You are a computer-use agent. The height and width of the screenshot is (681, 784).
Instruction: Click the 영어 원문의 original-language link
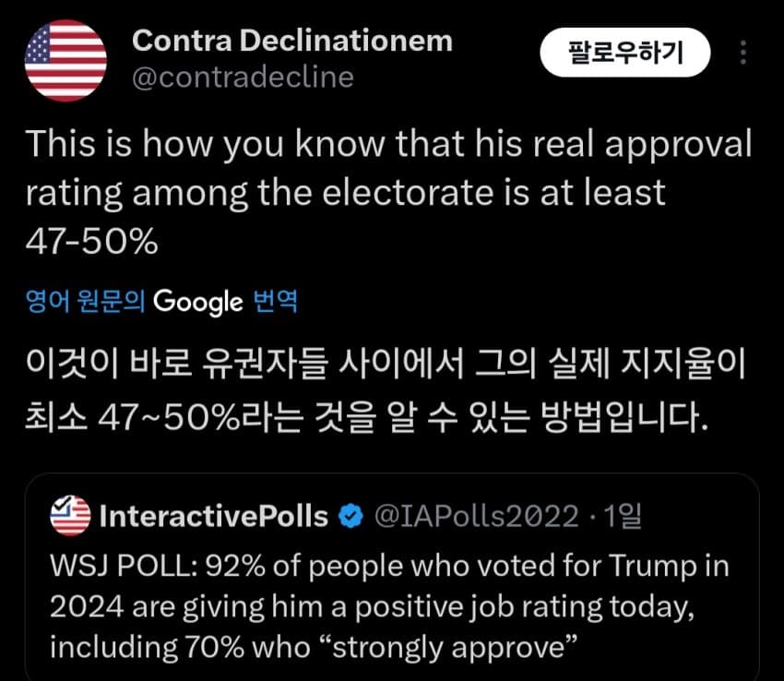[x=85, y=301]
